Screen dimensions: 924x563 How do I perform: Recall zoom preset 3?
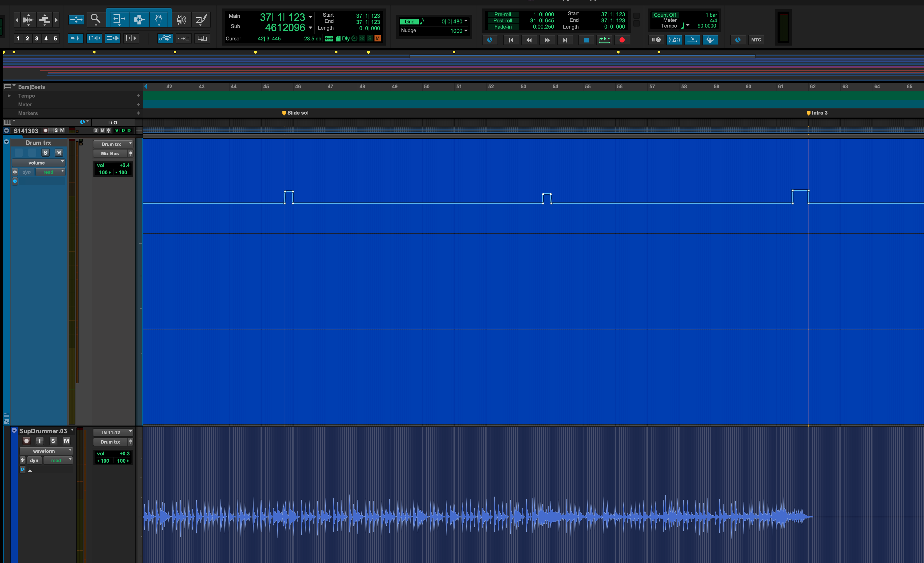coord(36,38)
